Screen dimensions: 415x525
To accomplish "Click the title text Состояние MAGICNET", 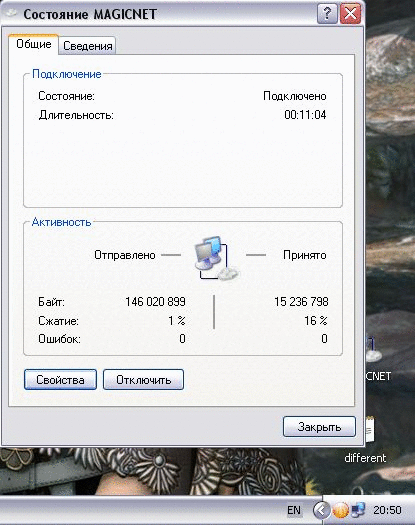I will (90, 14).
